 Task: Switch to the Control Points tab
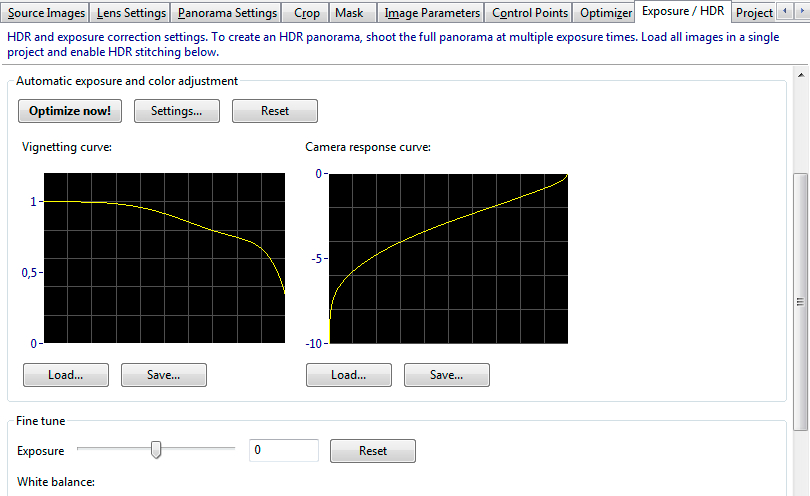click(x=530, y=13)
